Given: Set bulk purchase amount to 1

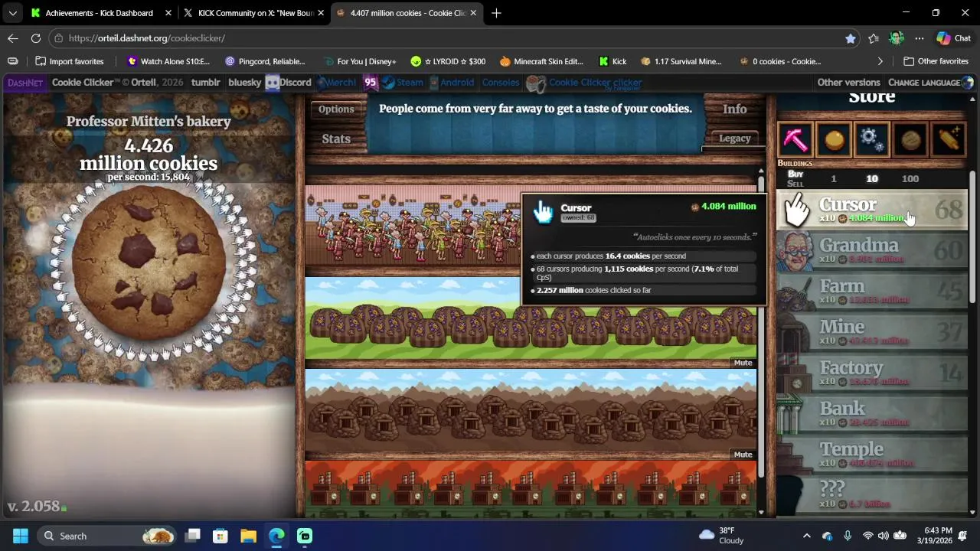Looking at the screenshot, I should click(x=834, y=179).
